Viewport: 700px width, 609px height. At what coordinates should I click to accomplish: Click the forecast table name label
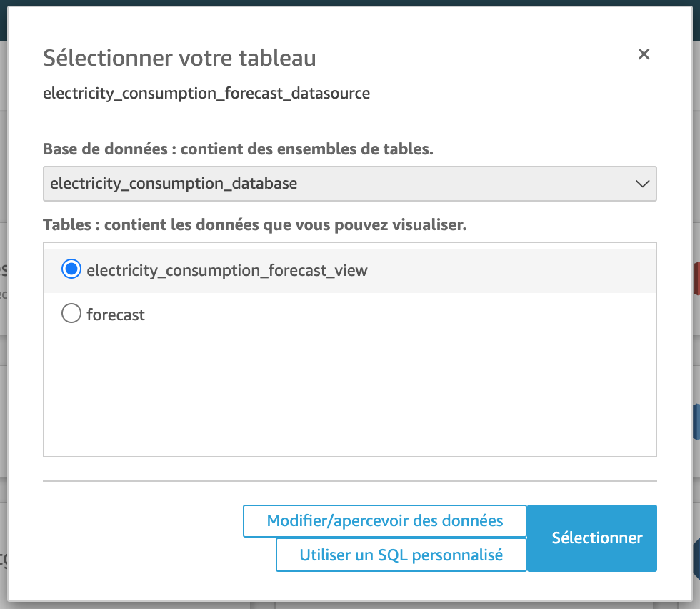click(x=116, y=315)
